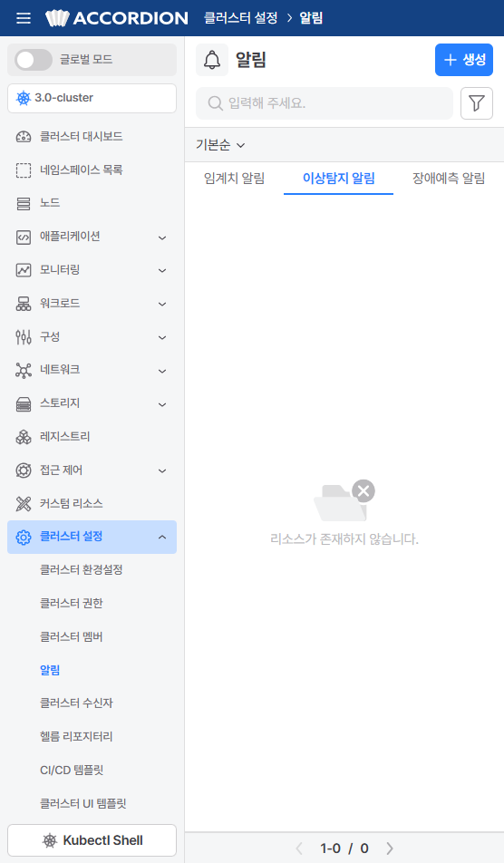504x863 pixels.
Task: Click the bell icon beside 알림 title
Action: [x=212, y=60]
